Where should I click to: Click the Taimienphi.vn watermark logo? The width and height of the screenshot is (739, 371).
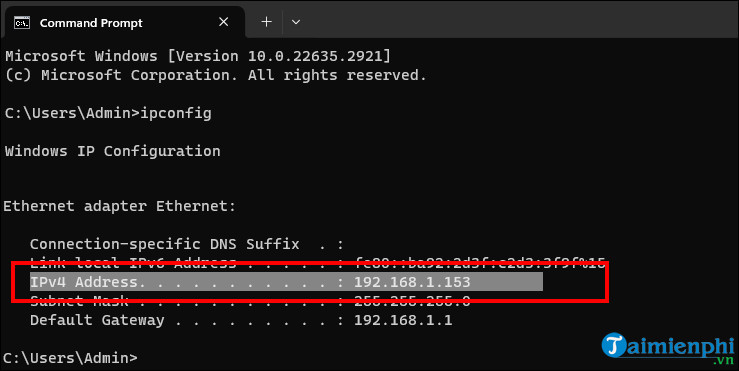668,349
